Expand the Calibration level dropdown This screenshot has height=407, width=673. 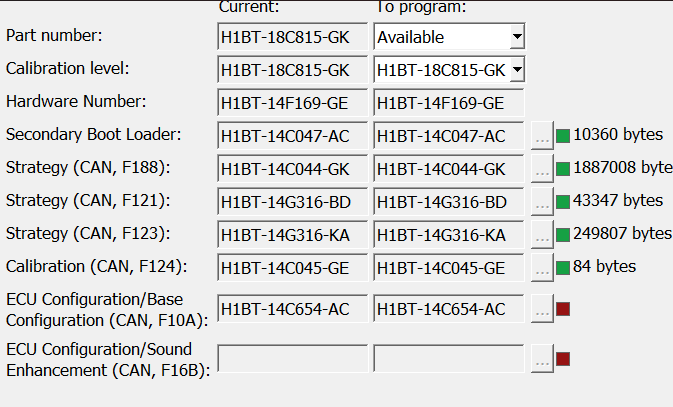(516, 70)
